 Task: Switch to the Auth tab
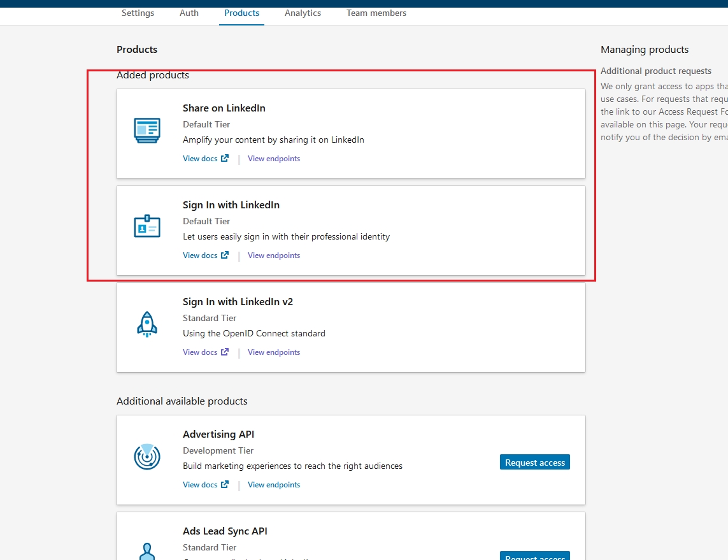[x=189, y=13]
